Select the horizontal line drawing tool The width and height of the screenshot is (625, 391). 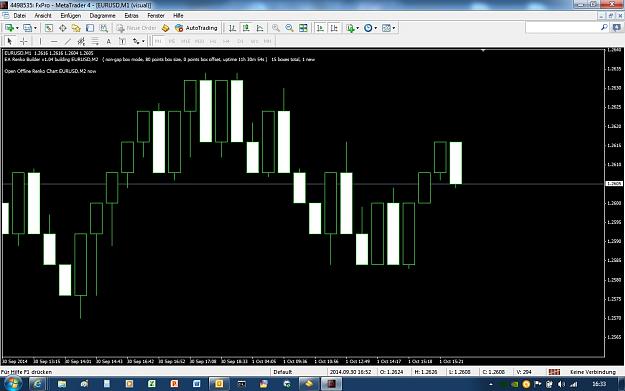coord(54,41)
